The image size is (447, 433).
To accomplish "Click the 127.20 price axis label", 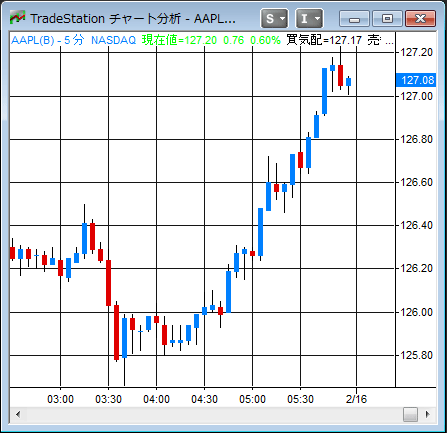I will pyautogui.click(x=416, y=52).
